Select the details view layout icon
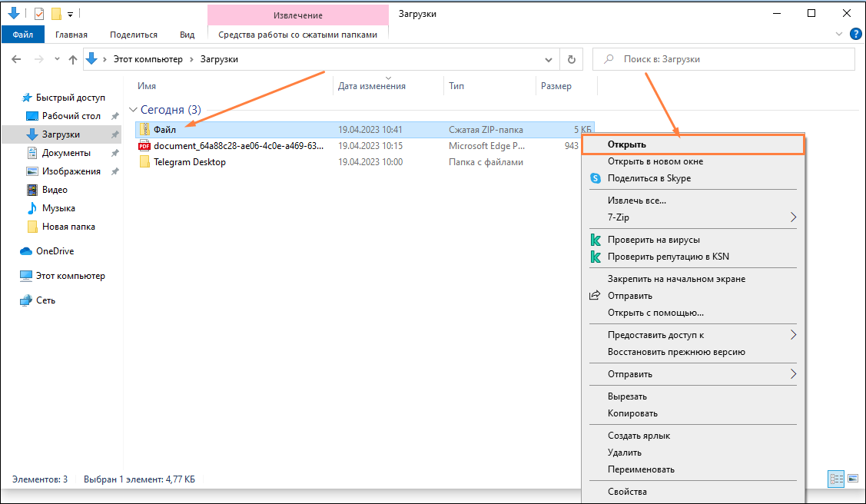The image size is (866, 504). click(x=836, y=479)
